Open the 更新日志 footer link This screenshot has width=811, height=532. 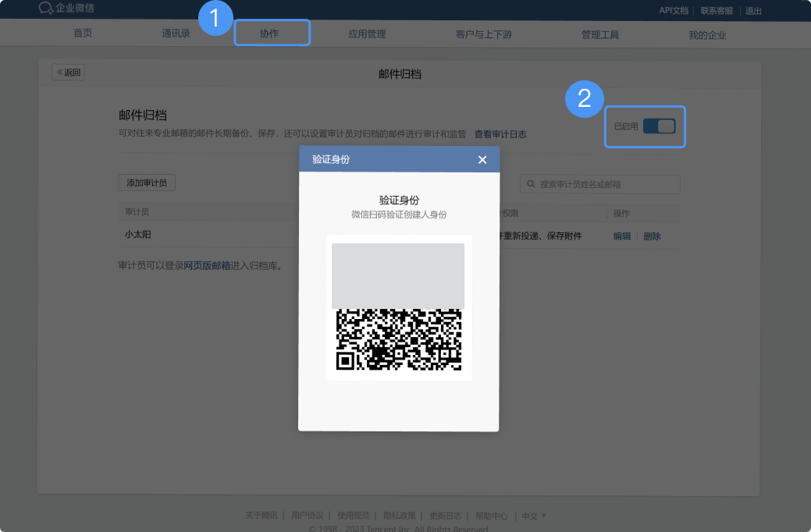(x=446, y=516)
